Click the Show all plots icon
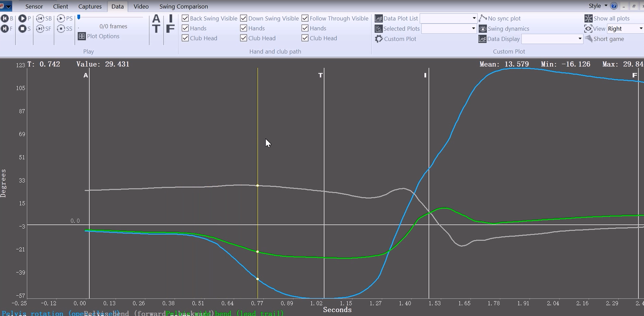Screen dimensions: 644x316 (x=588, y=18)
